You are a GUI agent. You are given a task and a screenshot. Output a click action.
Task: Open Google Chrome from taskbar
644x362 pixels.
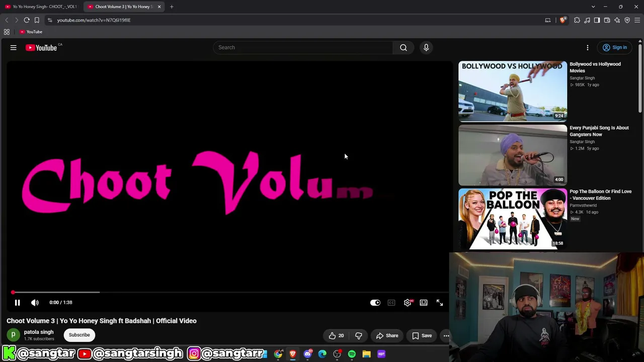click(x=278, y=354)
